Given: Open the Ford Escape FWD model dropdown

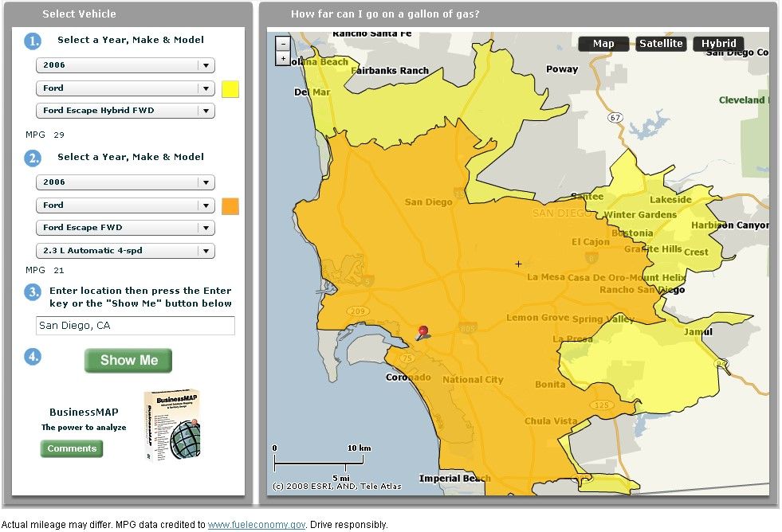Looking at the screenshot, I should (x=125, y=228).
